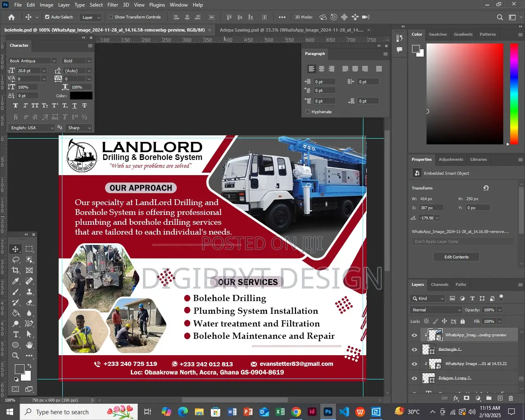This screenshot has height=420, width=525.
Task: Hide the WhatsApp Image ...01 at 14.53.22 layer
Action: tap(414, 364)
